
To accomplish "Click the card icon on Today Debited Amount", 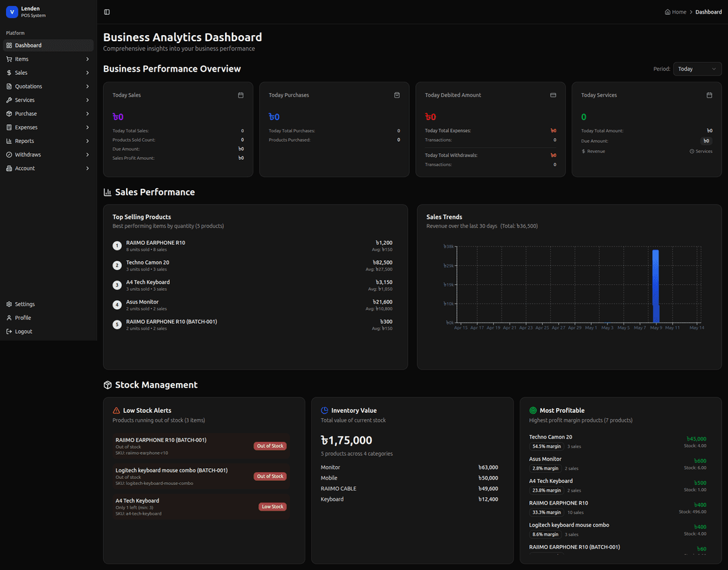I will [553, 94].
